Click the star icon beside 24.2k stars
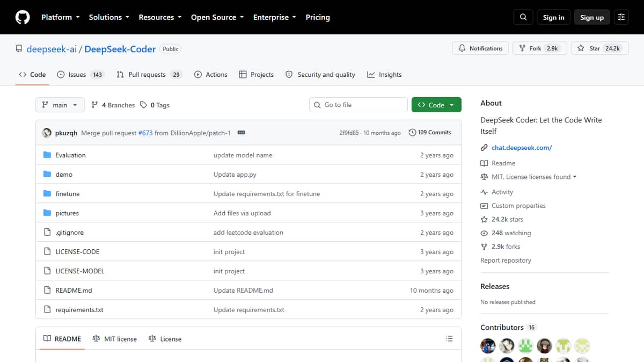Viewport: 644px width, 362px height. [x=484, y=220]
